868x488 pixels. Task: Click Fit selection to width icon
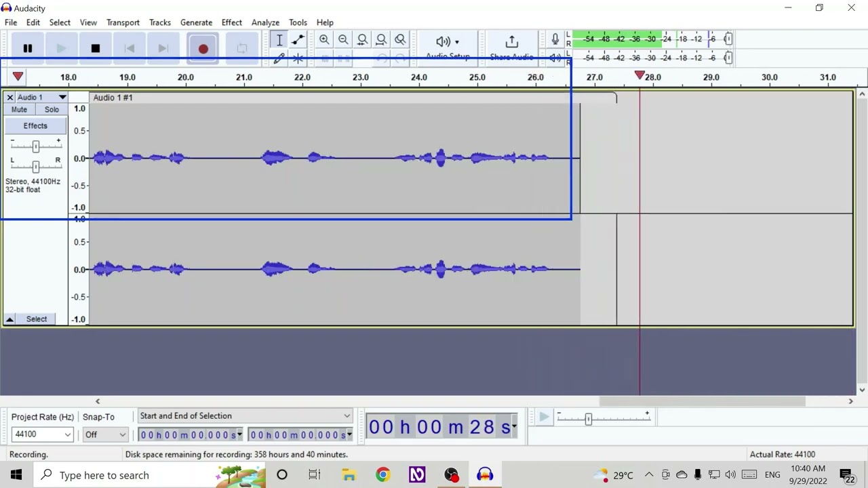[362, 40]
